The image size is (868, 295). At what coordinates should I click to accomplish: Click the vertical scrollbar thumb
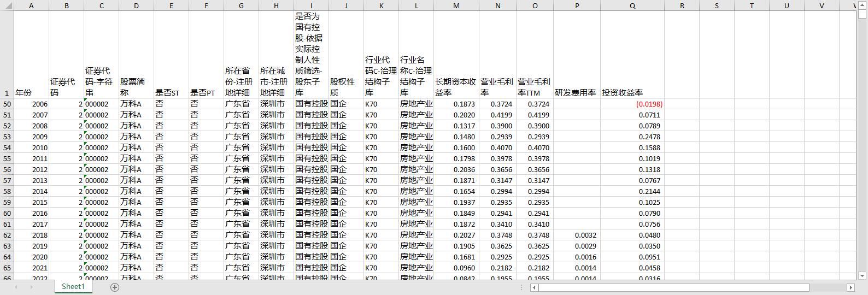pos(862,14)
